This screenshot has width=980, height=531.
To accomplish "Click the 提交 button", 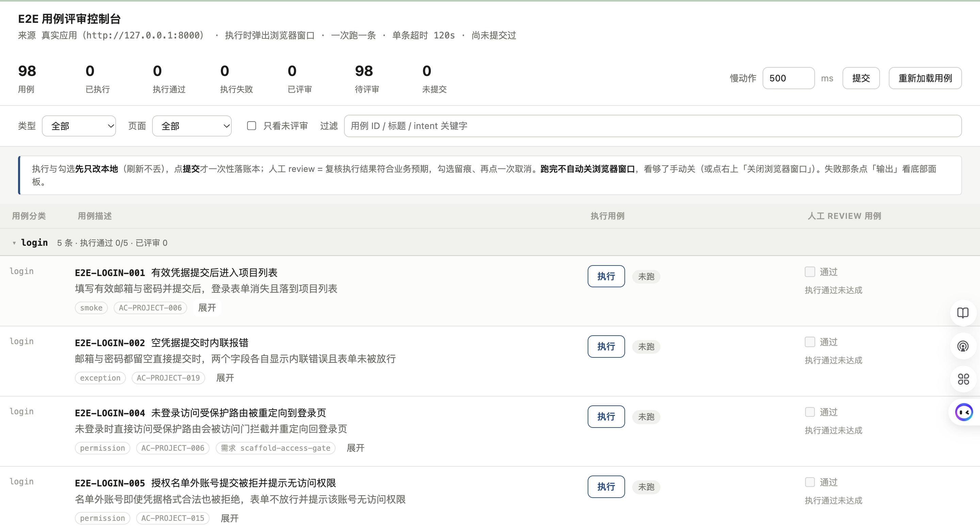I will click(x=861, y=78).
